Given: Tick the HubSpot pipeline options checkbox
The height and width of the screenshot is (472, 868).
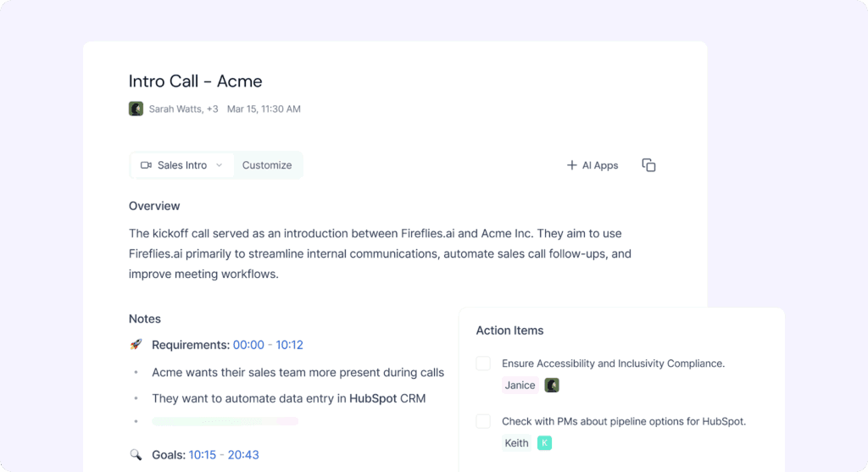Looking at the screenshot, I should click(x=483, y=421).
